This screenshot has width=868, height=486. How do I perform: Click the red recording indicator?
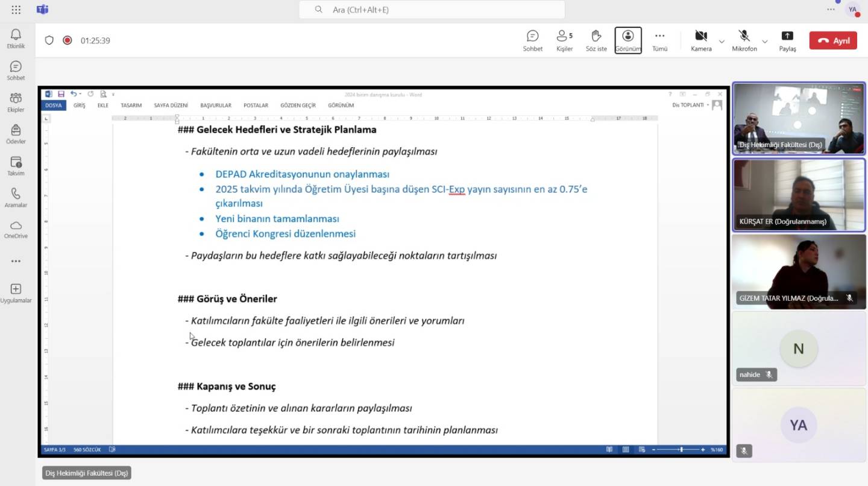click(x=68, y=40)
